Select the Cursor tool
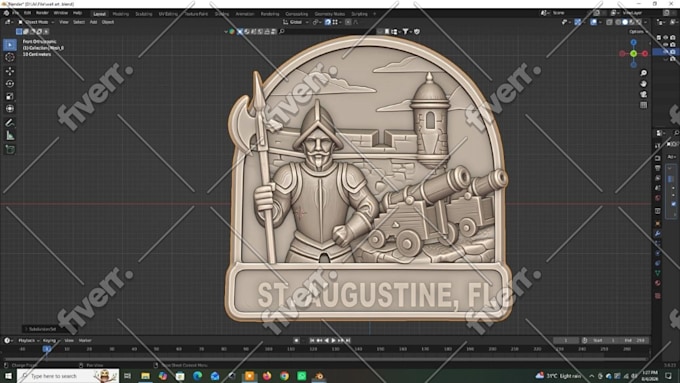680x383 pixels. point(10,57)
